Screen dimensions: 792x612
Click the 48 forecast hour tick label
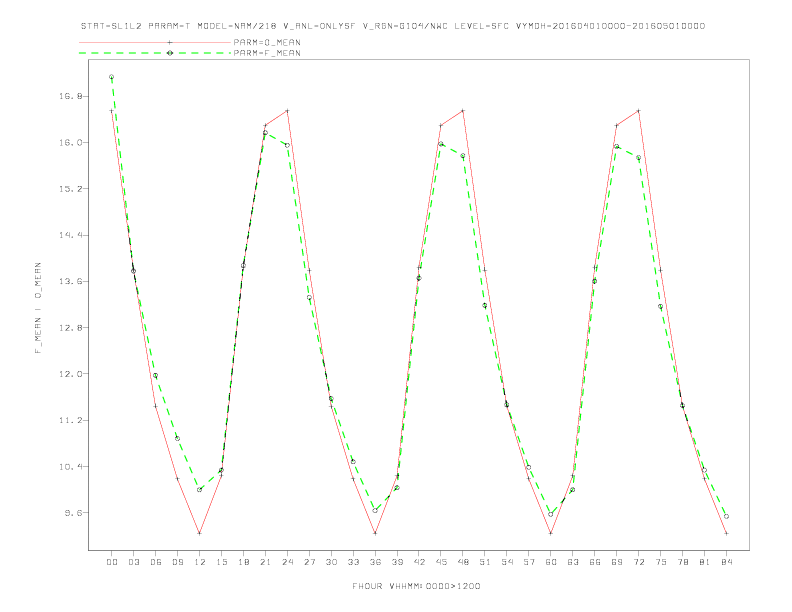(x=463, y=562)
